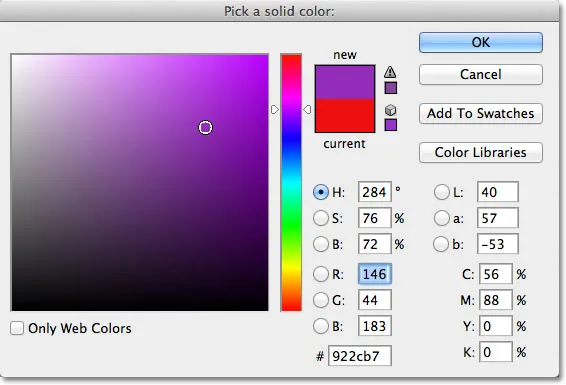The width and height of the screenshot is (566, 385).
Task: Select the H hue radio button
Action: pyautogui.click(x=321, y=192)
